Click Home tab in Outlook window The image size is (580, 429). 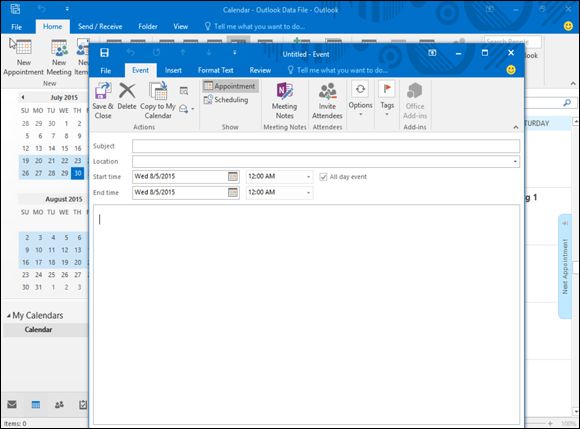(x=53, y=27)
